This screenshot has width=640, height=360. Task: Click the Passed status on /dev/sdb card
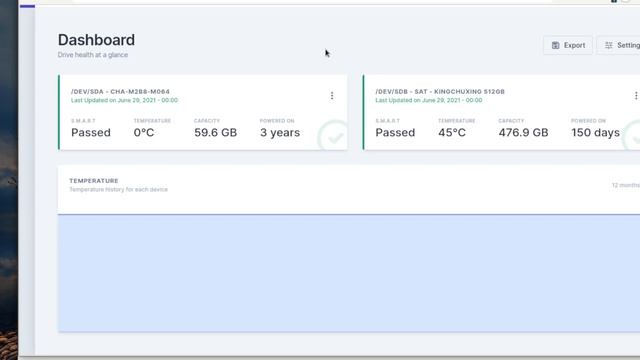[x=395, y=133]
